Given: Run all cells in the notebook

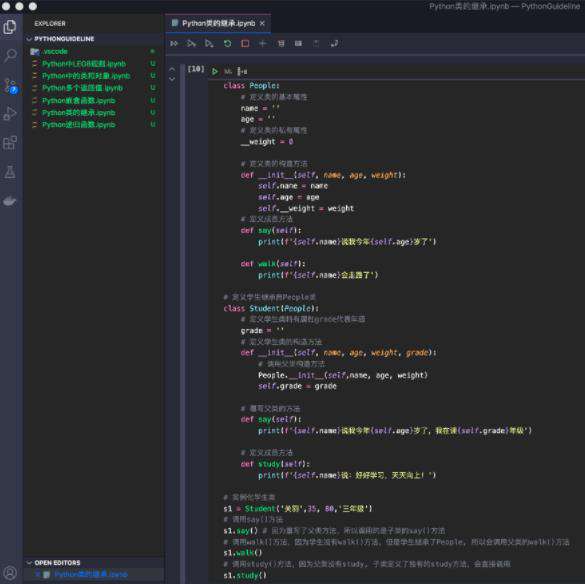Looking at the screenshot, I should click(x=174, y=44).
